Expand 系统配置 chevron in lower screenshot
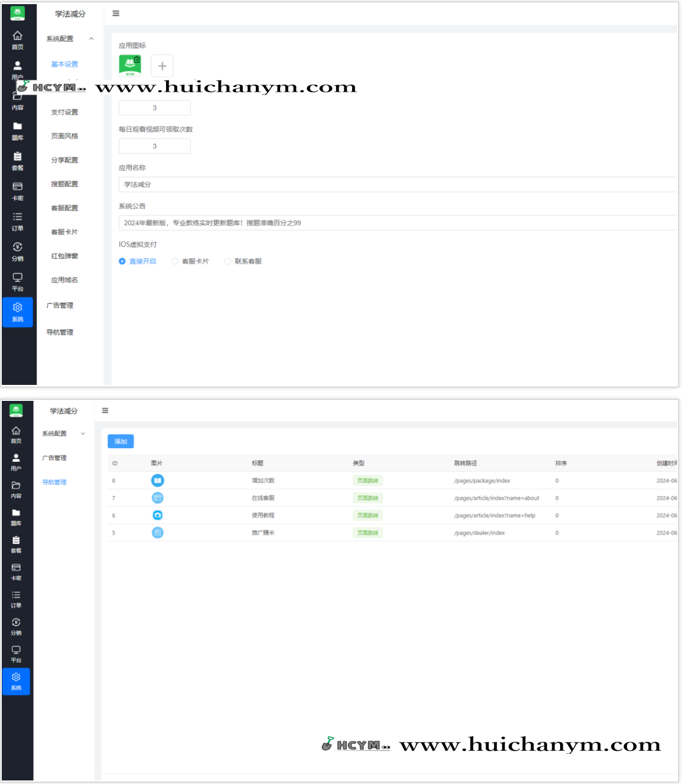 (x=83, y=434)
